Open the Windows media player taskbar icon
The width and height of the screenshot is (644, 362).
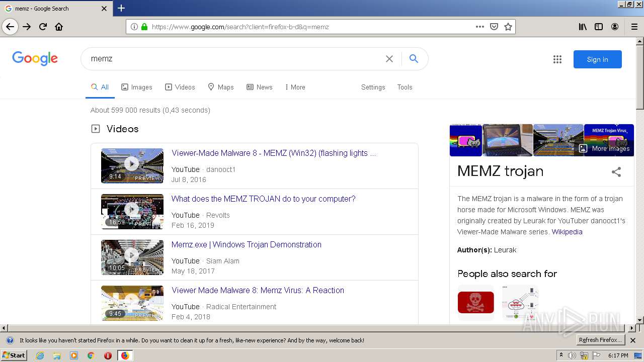[x=74, y=355]
